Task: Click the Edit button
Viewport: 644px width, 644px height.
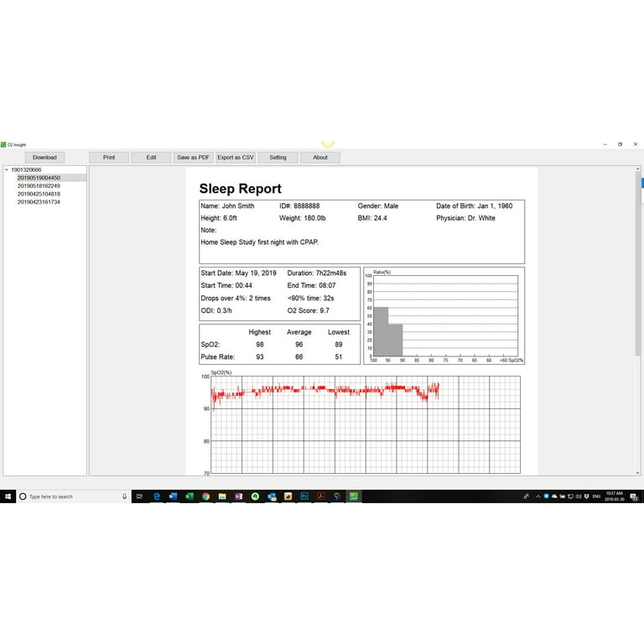Action: pyautogui.click(x=151, y=158)
